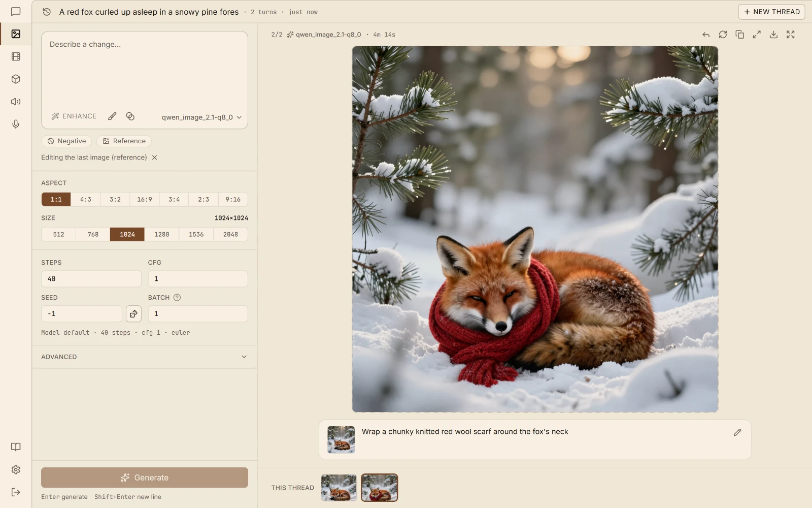Select size 768
Image resolution: width=812 pixels, height=508 pixels.
pyautogui.click(x=93, y=235)
